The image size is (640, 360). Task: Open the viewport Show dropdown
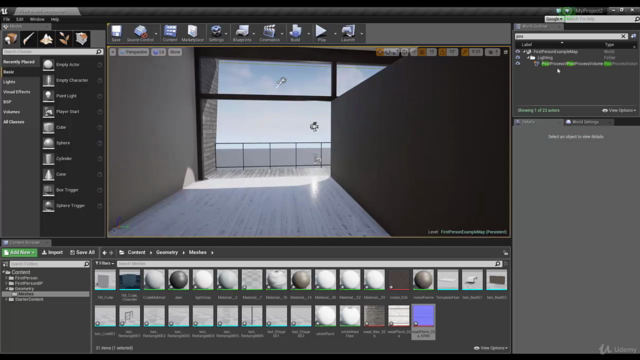(175, 52)
